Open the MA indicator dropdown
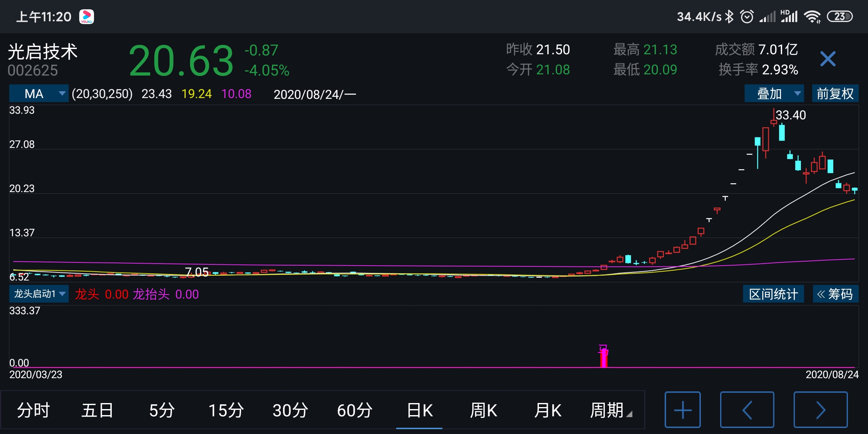Screen dimensions: 868x434 (39, 94)
